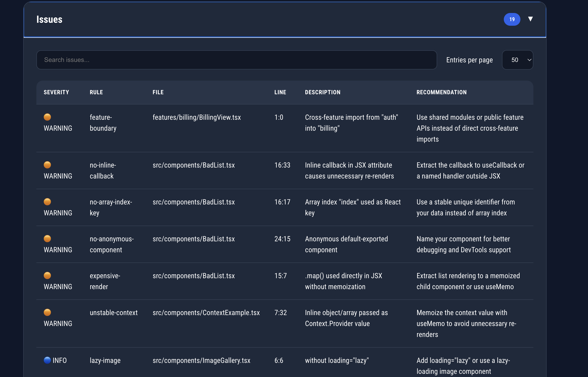Screen dimensions: 588x377
Task: Sort by the RULE column header
Action: (96, 92)
